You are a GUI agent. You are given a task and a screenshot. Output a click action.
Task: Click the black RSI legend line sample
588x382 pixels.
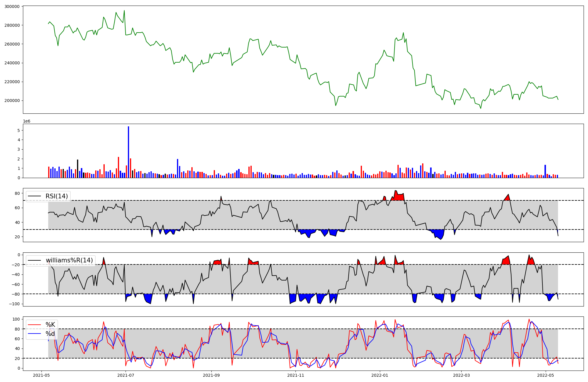(x=34, y=196)
